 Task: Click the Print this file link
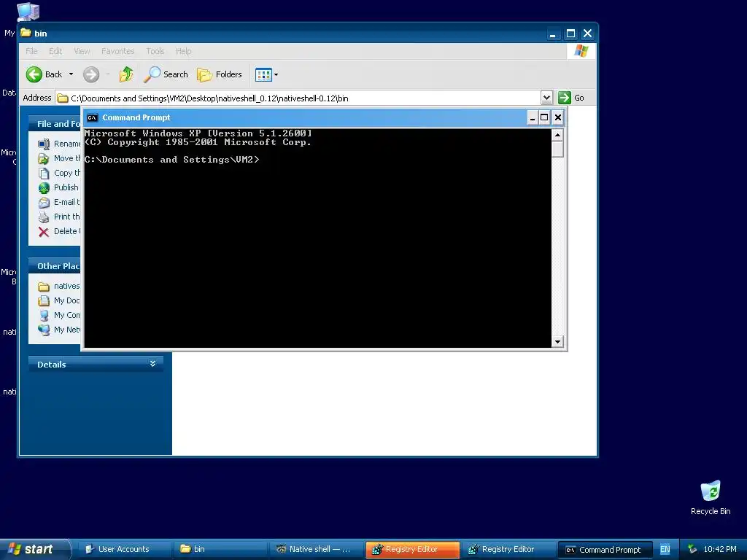(x=60, y=217)
